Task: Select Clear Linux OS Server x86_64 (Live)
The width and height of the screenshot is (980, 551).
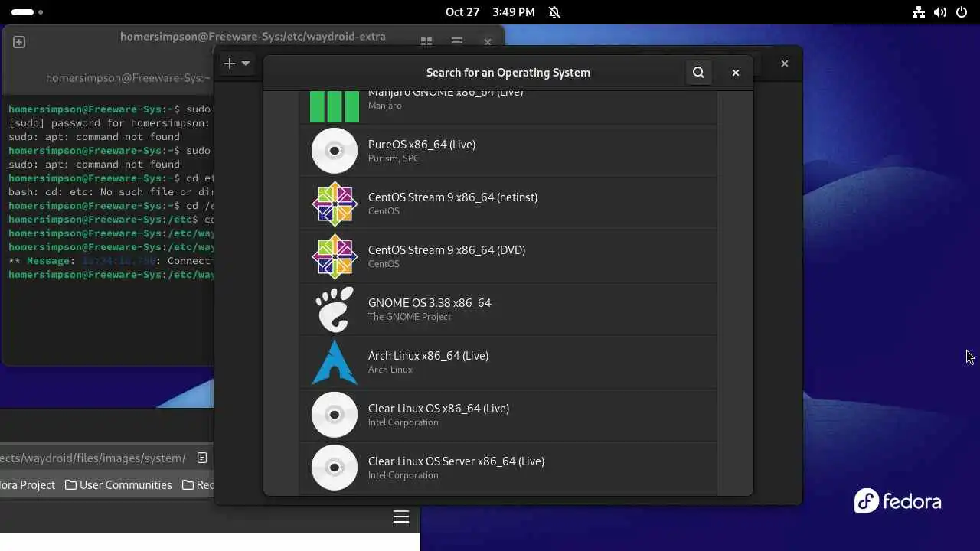Action: (508, 468)
